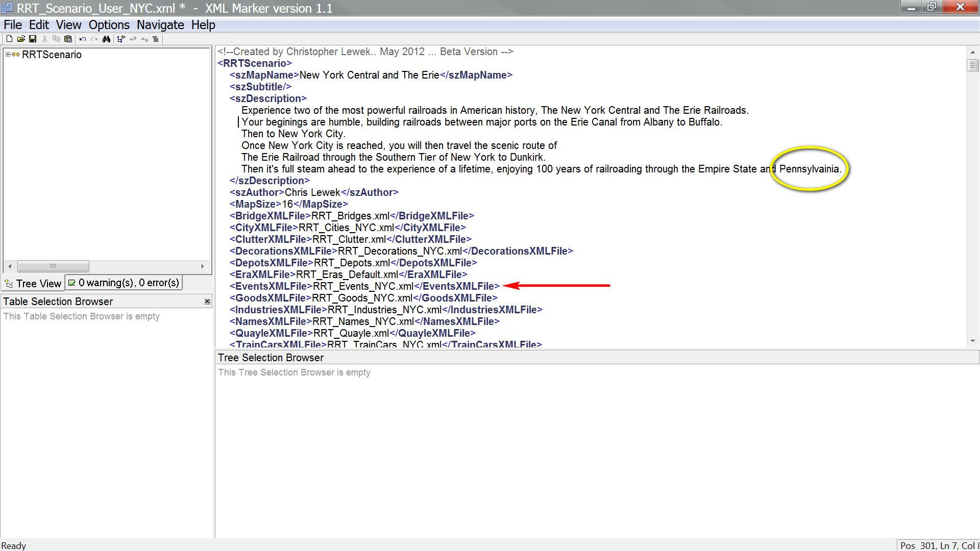Click the move-down arrow toolbar icon
The width and height of the screenshot is (980, 551).
(144, 39)
